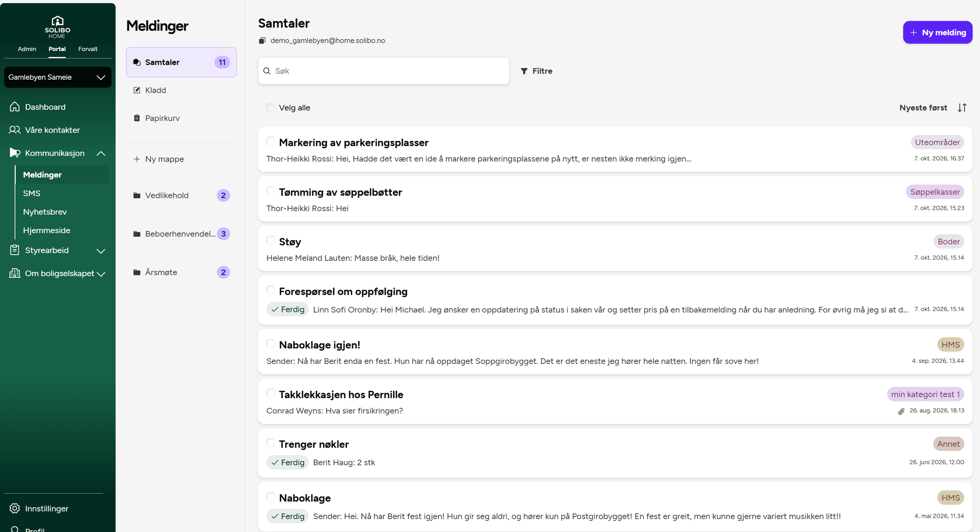Collapse the Kommunikasjon section
The height and width of the screenshot is (532, 980).
tap(101, 153)
